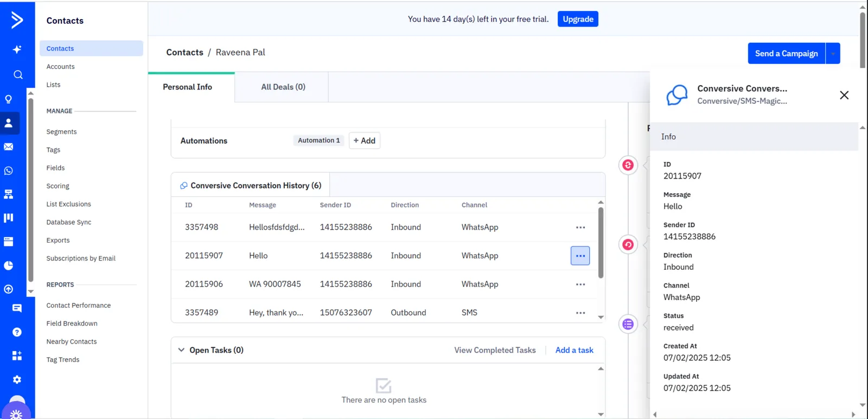Open Segments under Manage
The width and height of the screenshot is (868, 419).
click(61, 132)
